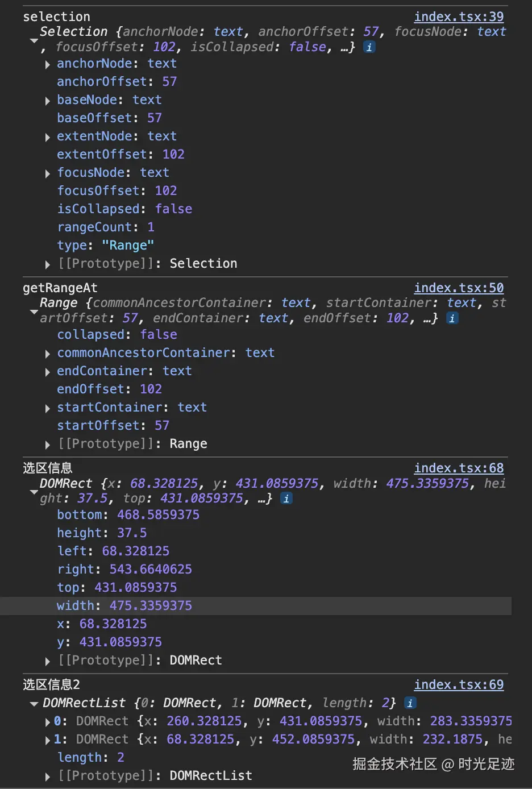Select the highlighted width: 475.3359375 row
The width and height of the screenshot is (532, 789).
(x=124, y=606)
